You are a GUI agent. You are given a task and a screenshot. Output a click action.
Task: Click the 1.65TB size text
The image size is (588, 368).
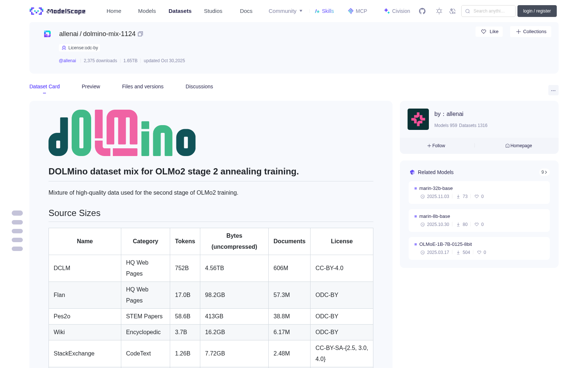[130, 61]
